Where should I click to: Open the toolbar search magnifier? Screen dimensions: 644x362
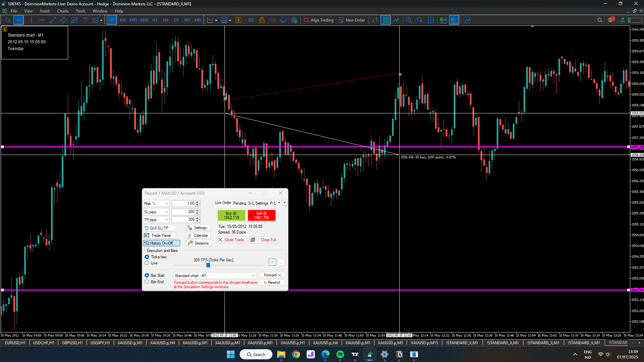pos(600,20)
